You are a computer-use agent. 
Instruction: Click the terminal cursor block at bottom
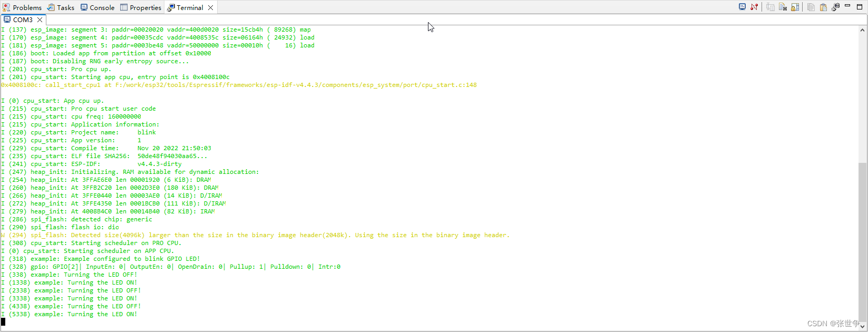pos(3,321)
